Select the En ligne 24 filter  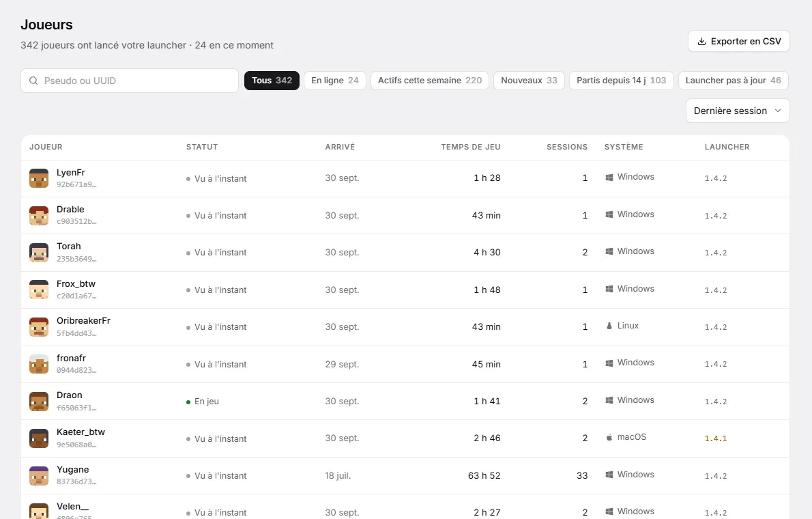335,81
